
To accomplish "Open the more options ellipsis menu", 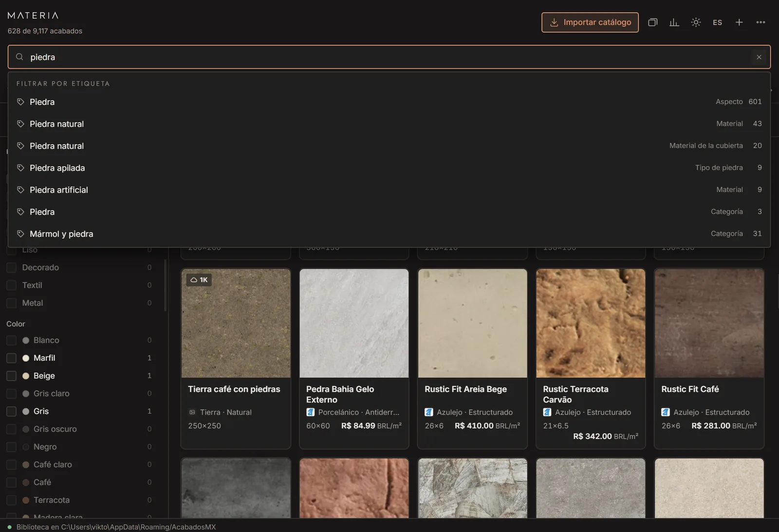I will click(760, 22).
